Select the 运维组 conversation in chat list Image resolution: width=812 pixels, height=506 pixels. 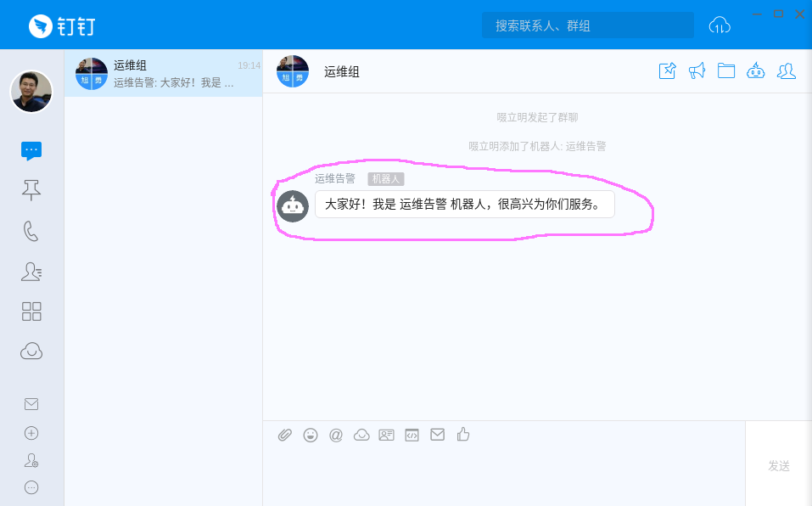point(163,73)
